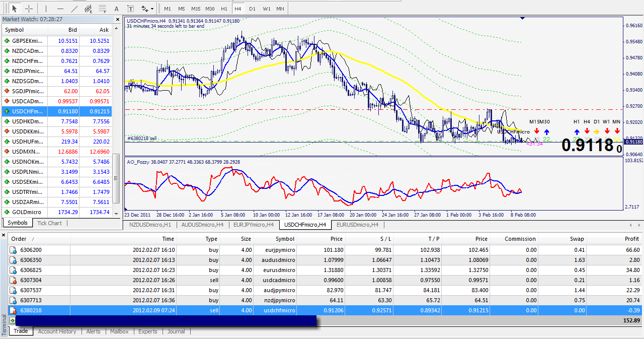This screenshot has height=339, width=644.
Task: Select the cursor arrow tool
Action: click(14, 9)
